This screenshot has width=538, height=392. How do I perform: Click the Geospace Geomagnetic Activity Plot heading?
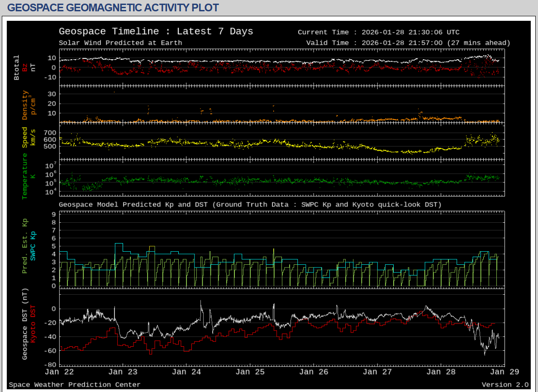point(113,8)
